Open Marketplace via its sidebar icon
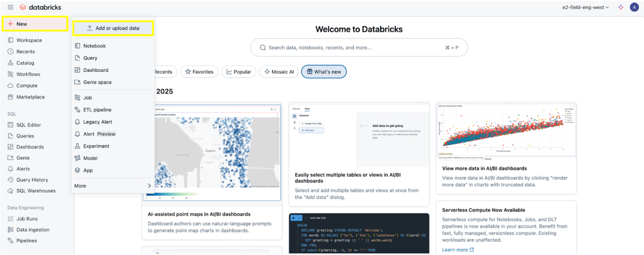The image size is (644, 255). click(11, 97)
